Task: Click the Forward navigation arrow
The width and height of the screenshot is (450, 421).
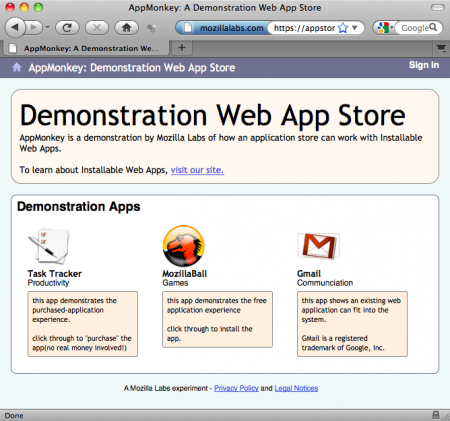Action: coord(34,27)
